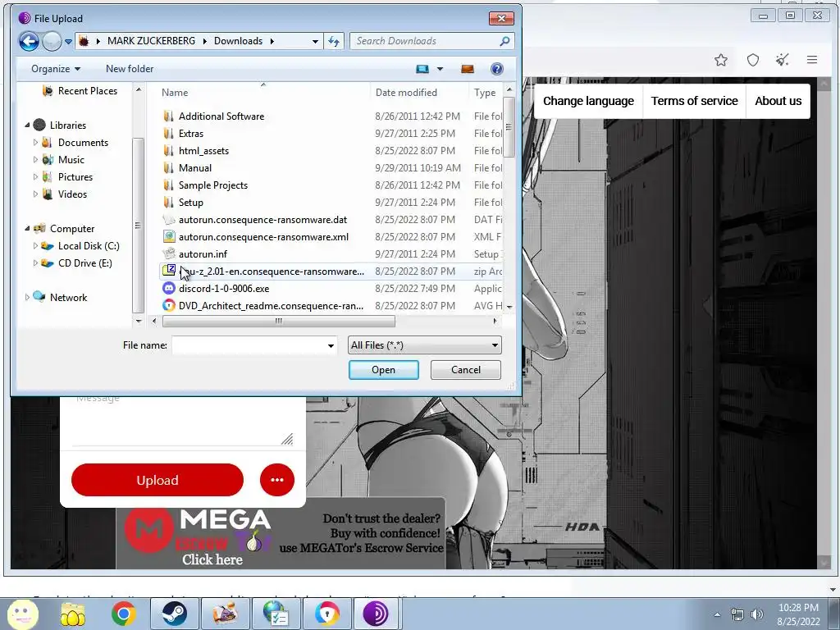Collapse the Computer tree node
Screen dimensions: 840x630
(x=27, y=228)
